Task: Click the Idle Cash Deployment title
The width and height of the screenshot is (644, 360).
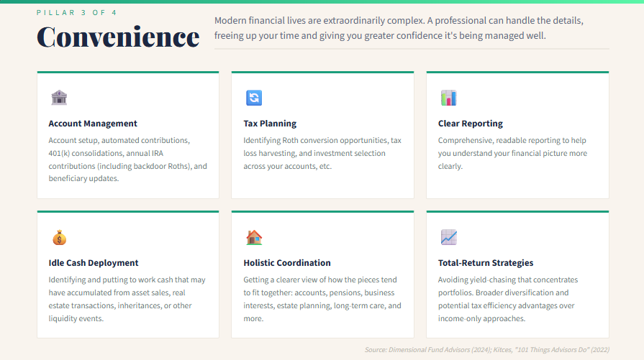Action: [x=94, y=263]
